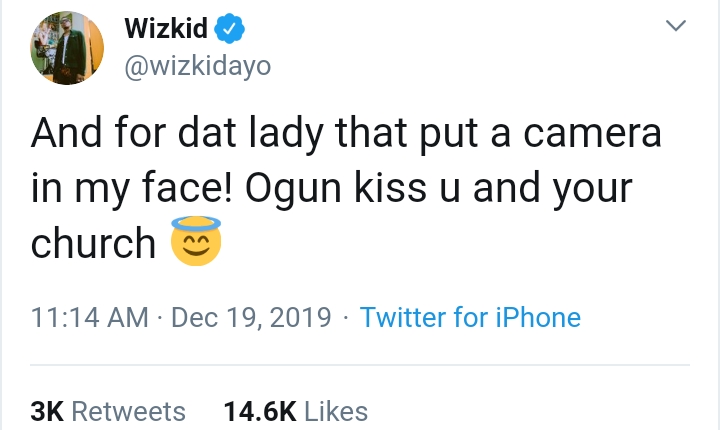Click the bold 3K retweet count

coord(48,411)
